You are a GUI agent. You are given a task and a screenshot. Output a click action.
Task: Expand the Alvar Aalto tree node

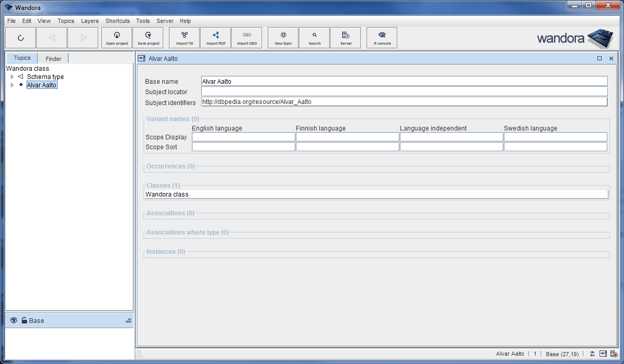coord(12,85)
